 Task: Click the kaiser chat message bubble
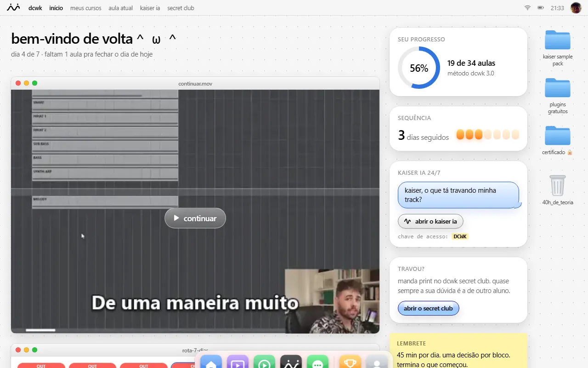pyautogui.click(x=458, y=195)
